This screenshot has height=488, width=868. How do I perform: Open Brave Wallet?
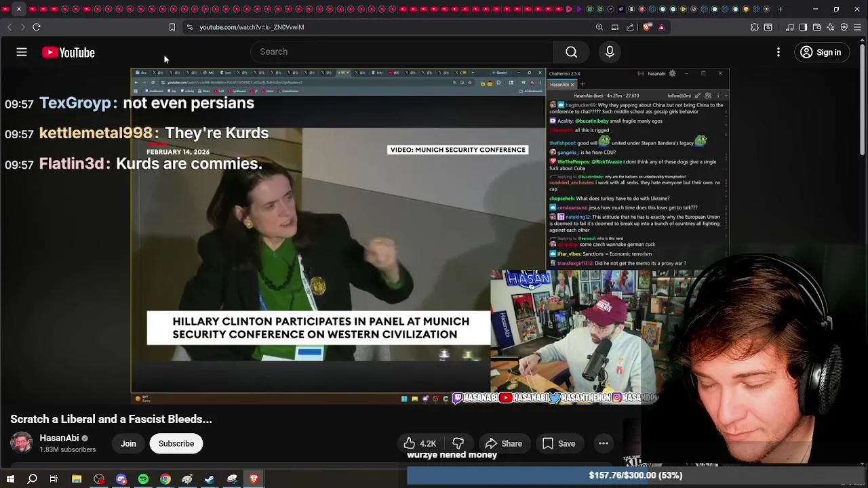(x=817, y=27)
